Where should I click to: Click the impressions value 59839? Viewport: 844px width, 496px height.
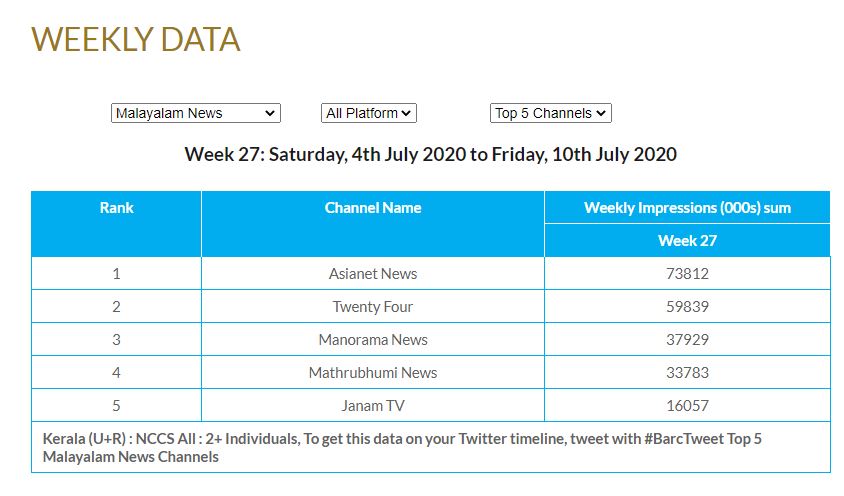coord(687,306)
